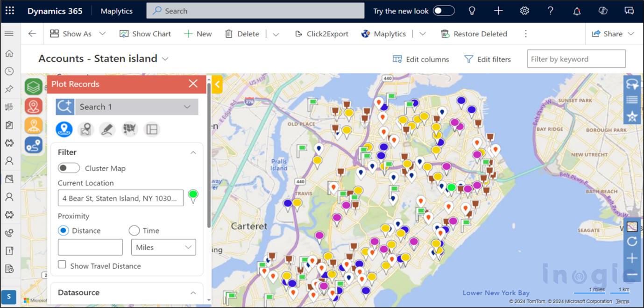Select the pencil drawing tool icon
The image size is (644, 308).
click(107, 129)
